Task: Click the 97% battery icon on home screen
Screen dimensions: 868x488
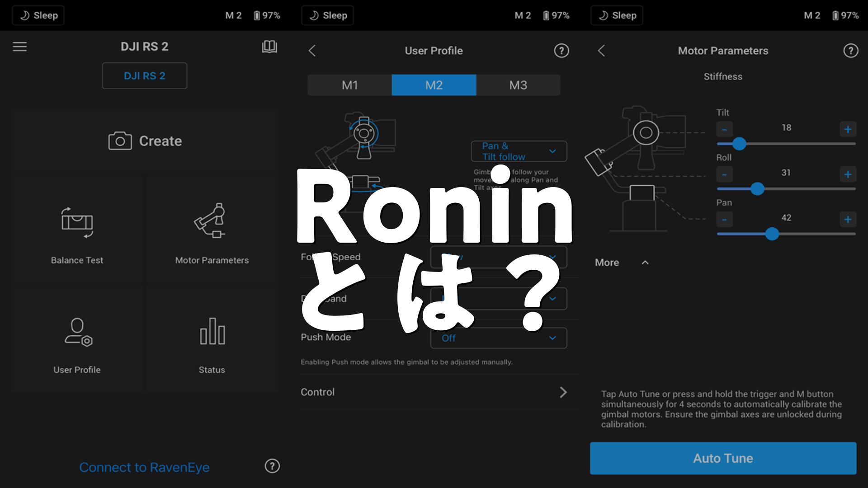Action: 257,15
